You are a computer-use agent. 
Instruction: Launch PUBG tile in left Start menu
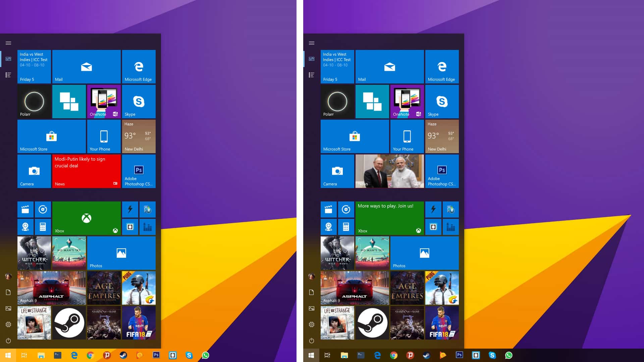pos(139,288)
